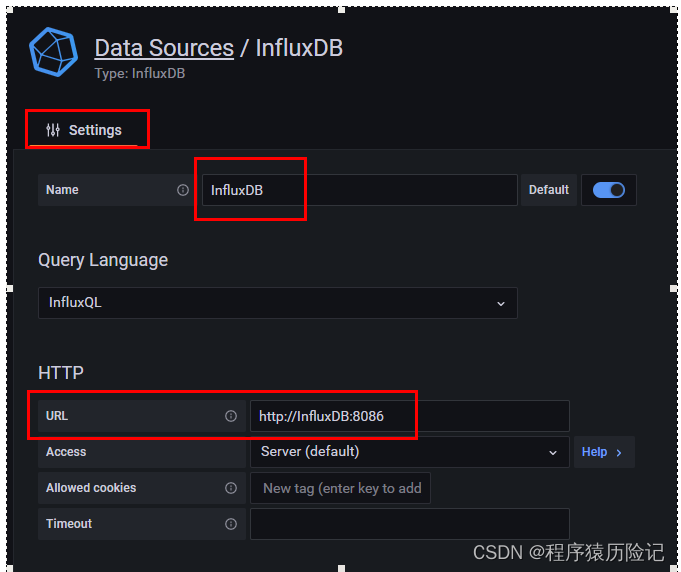The height and width of the screenshot is (572, 681).
Task: Click the Timeout input field
Action: (x=410, y=524)
